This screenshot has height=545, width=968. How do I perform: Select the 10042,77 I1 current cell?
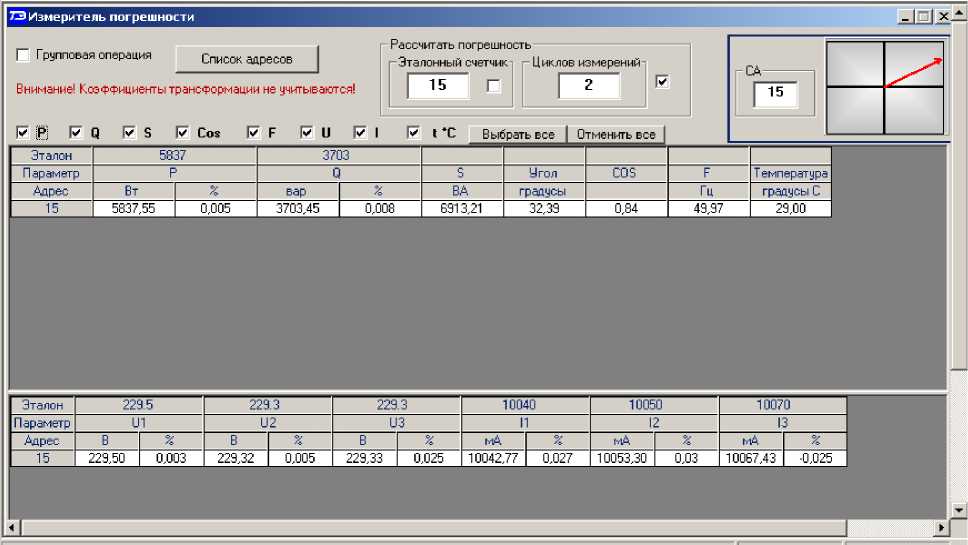(493, 458)
